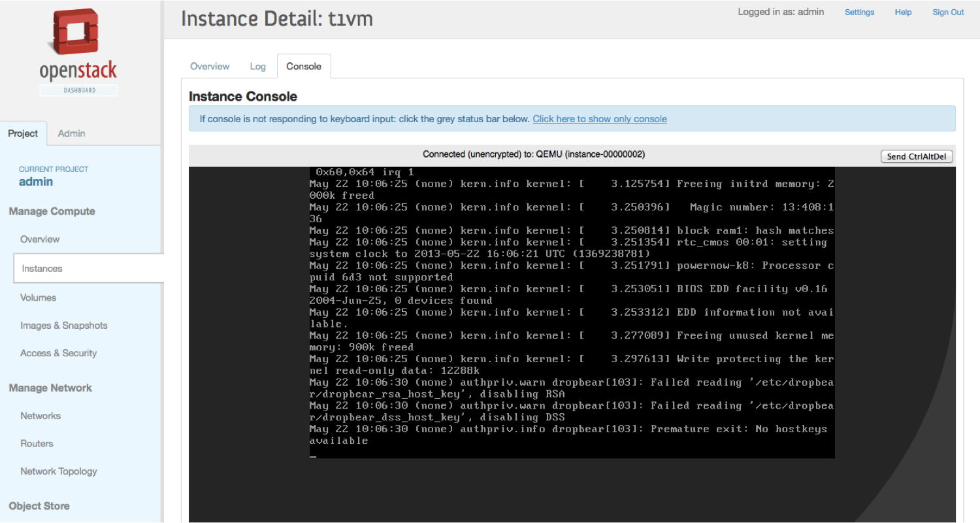Open Volumes in sidebar
This screenshot has width=980, height=523.
[38, 297]
